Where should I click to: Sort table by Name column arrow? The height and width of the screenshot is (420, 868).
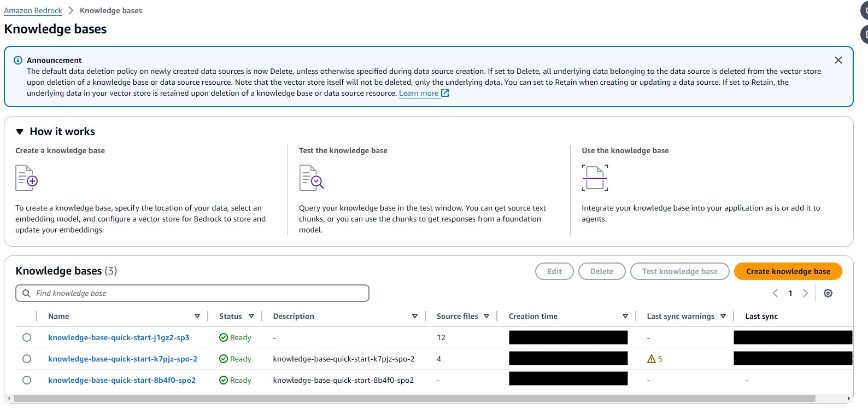pyautogui.click(x=197, y=316)
